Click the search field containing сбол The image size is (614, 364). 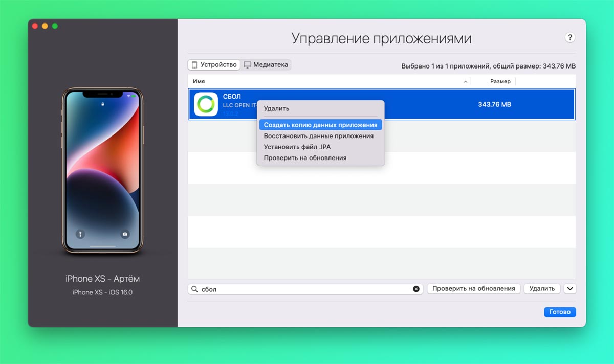305,289
